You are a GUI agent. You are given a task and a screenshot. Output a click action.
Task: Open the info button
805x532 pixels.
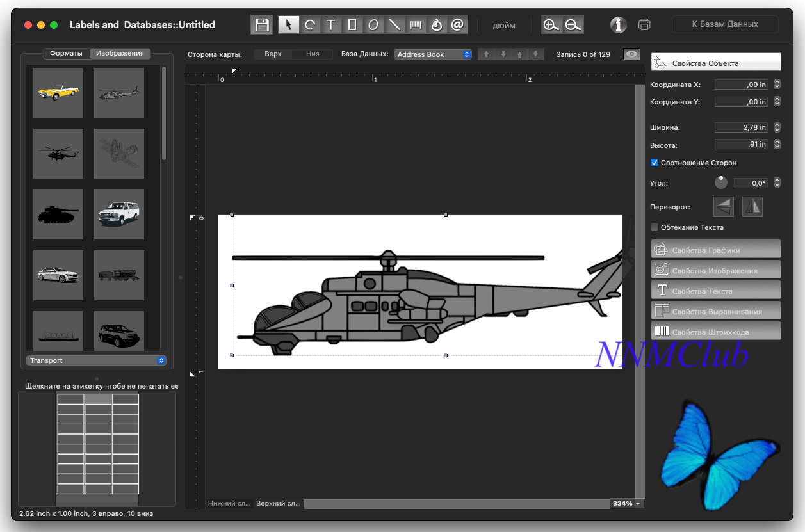(x=618, y=25)
